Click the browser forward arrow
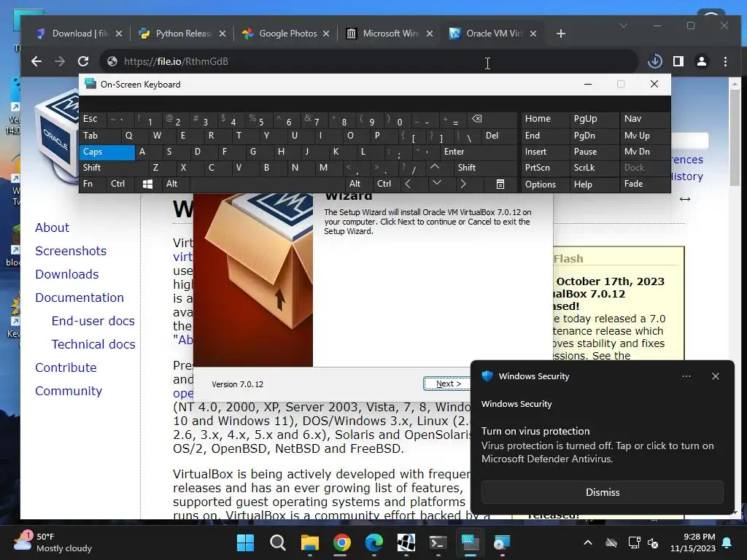This screenshot has height=560, width=747. tap(60, 61)
